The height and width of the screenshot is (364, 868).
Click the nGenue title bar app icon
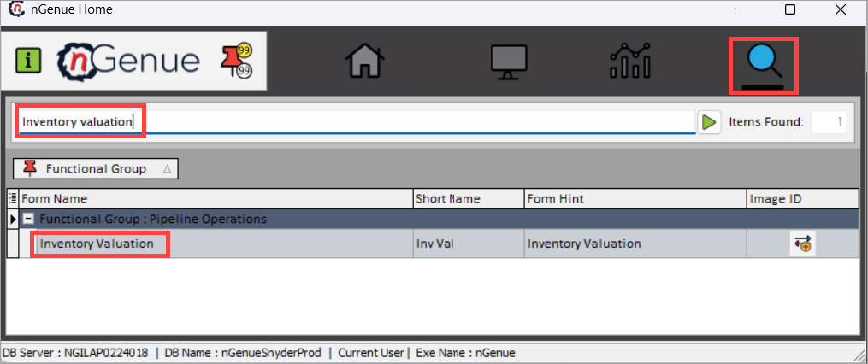(17, 9)
